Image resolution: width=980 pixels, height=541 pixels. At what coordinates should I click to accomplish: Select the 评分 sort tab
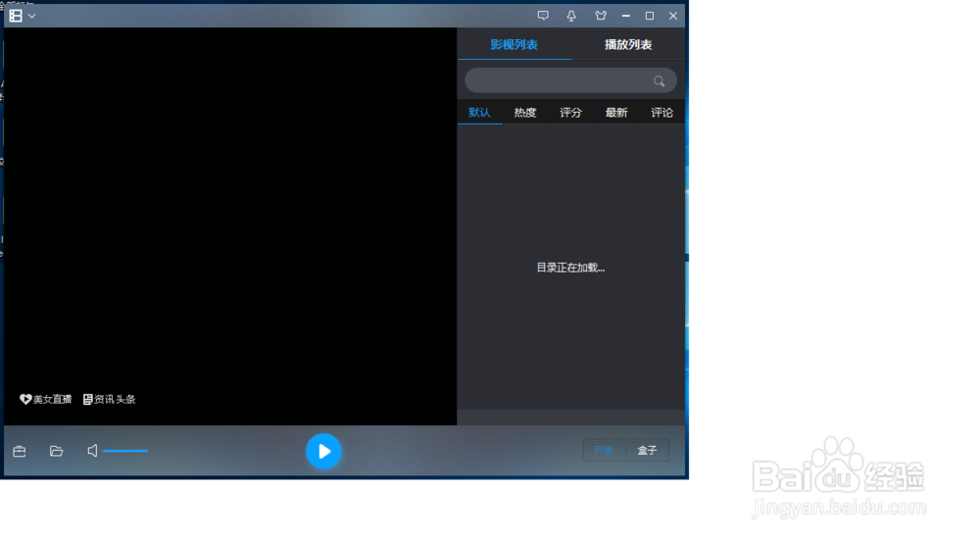570,113
